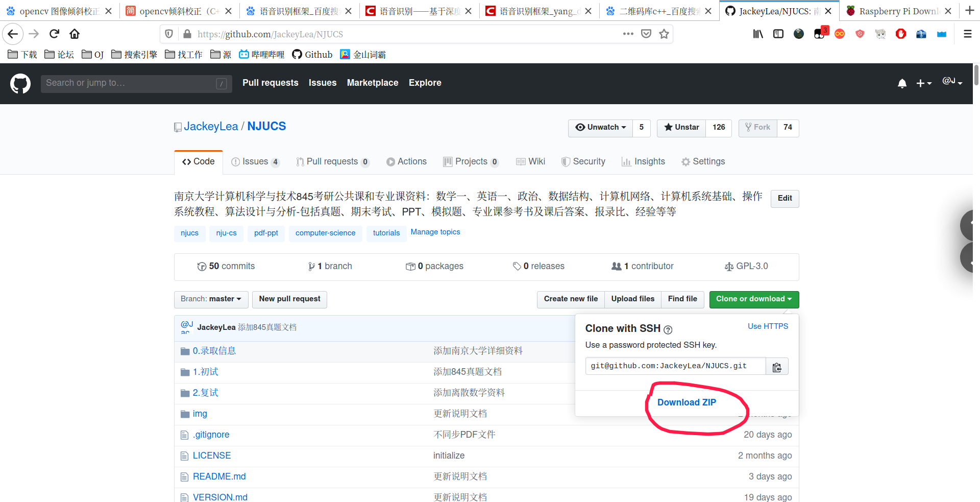View the 126 stargazers count
This screenshot has height=502, width=980.
coord(719,128)
